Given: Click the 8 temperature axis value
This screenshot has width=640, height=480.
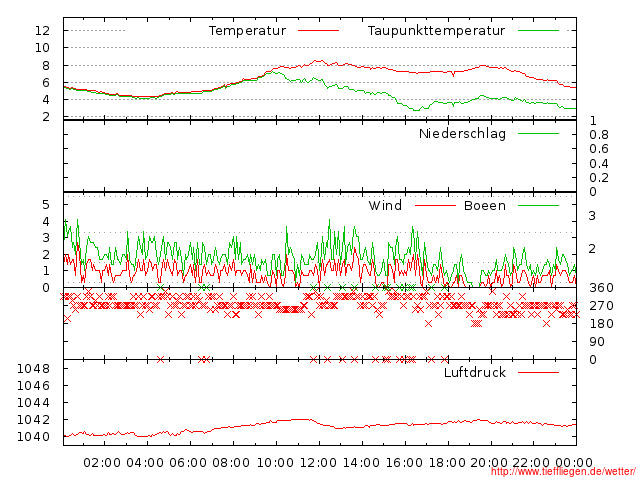Looking at the screenshot, I should tap(46, 65).
